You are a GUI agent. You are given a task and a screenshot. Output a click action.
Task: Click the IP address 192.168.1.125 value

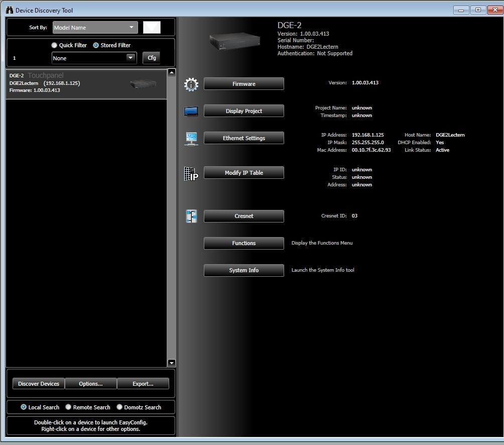click(x=368, y=135)
